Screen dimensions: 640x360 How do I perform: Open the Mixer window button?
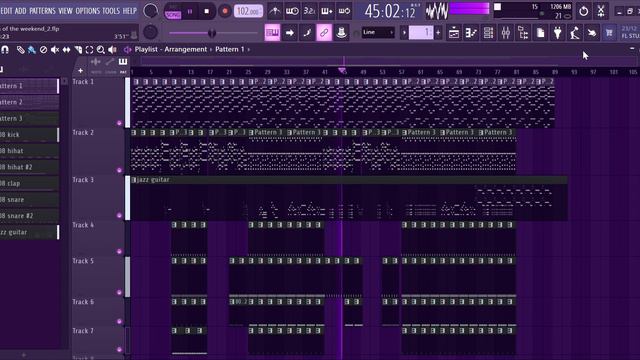tap(506, 33)
